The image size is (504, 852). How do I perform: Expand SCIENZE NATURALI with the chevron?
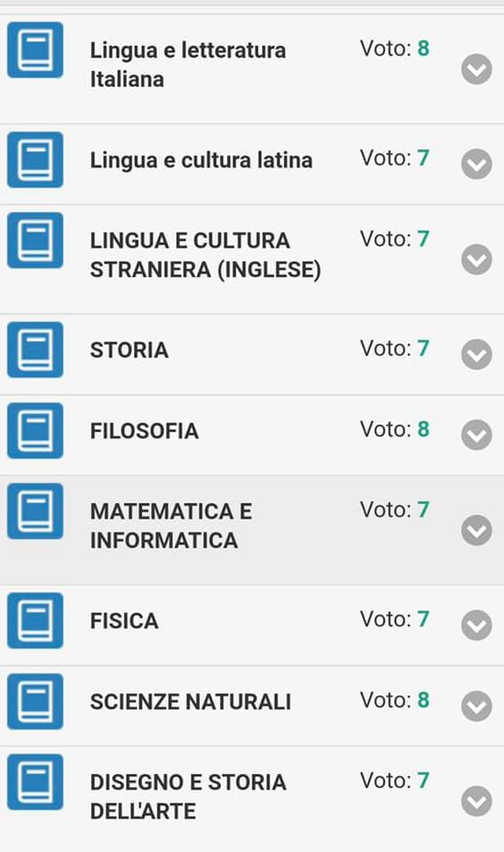pos(476,706)
